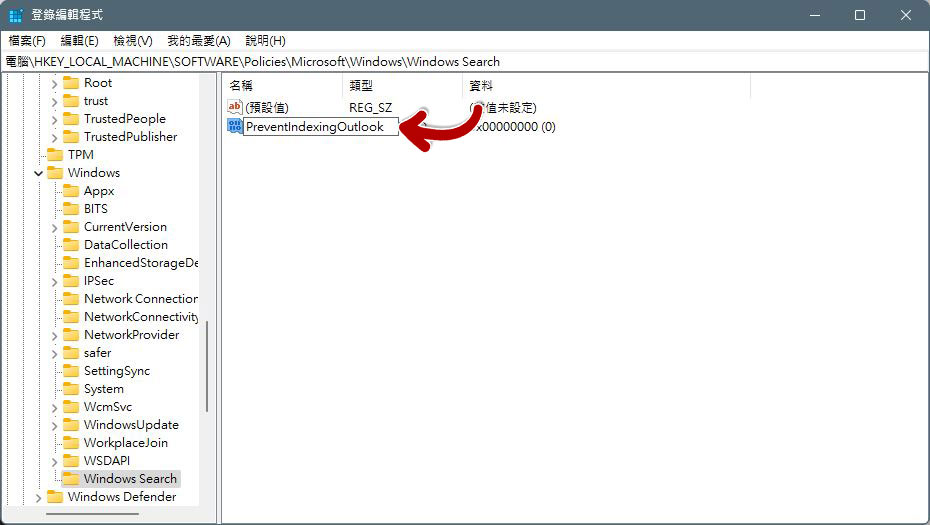
Task: Collapse the Windows key
Action: point(38,173)
